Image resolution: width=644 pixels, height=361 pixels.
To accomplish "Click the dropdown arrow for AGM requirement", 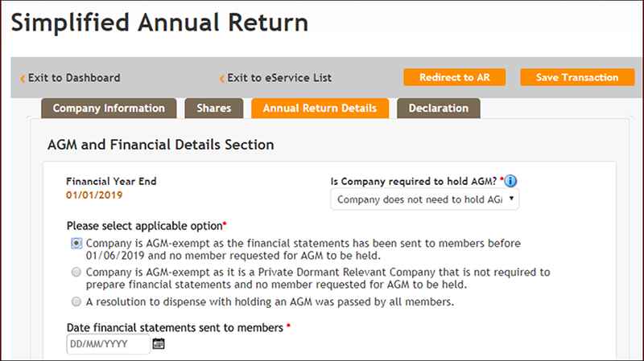I will (511, 199).
